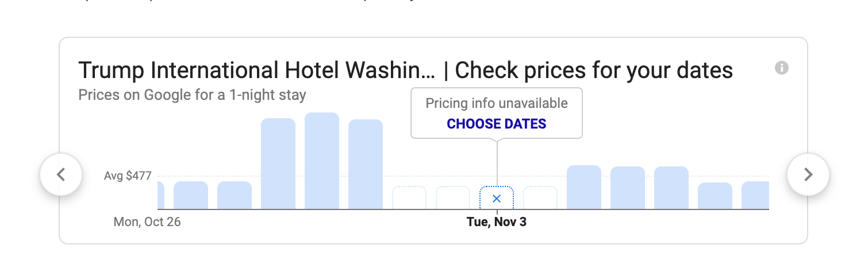Click the bold Tue, Nov 3 date label
The image size is (868, 272).
coord(497,222)
